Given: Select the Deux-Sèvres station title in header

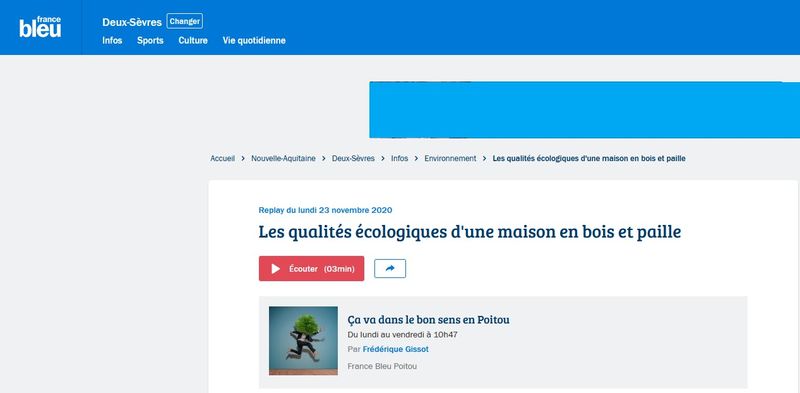Looking at the screenshot, I should pyautogui.click(x=132, y=22).
